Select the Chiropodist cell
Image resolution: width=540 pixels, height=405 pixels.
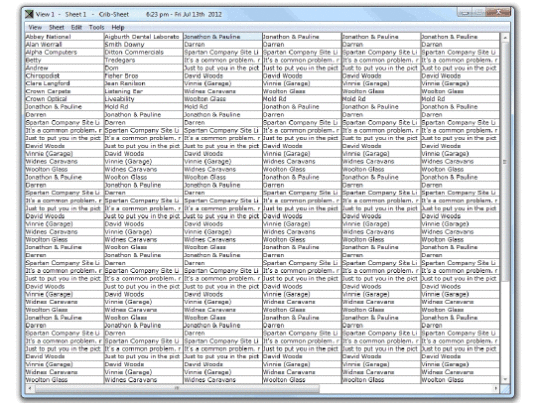point(64,76)
